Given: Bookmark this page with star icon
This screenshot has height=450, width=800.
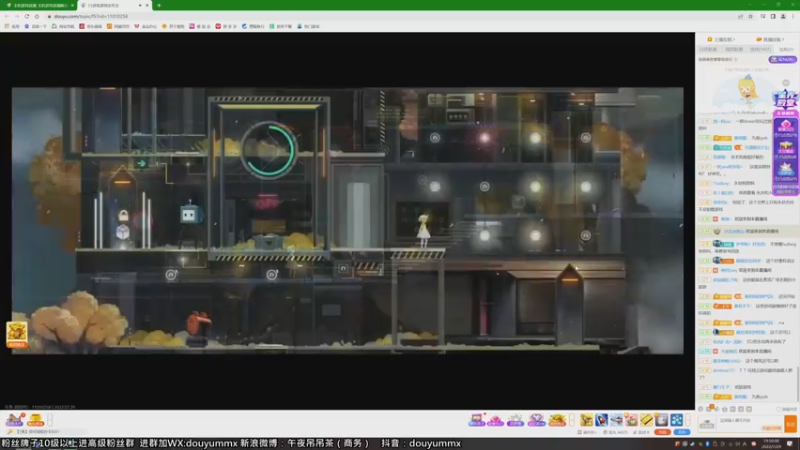Looking at the screenshot, I should 751,16.
